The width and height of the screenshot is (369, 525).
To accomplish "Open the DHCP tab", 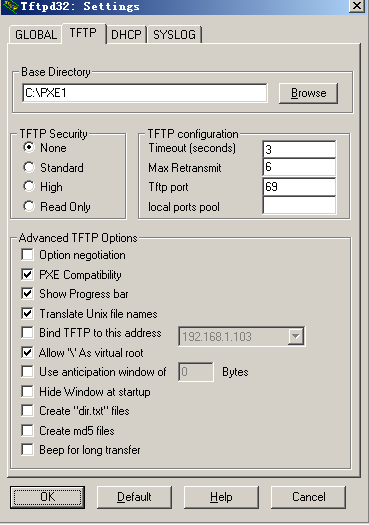I will 127,34.
